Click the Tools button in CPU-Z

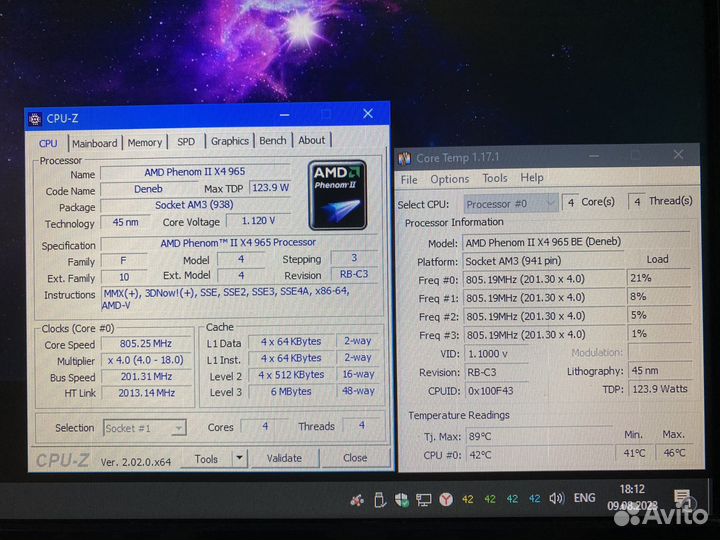click(x=206, y=459)
